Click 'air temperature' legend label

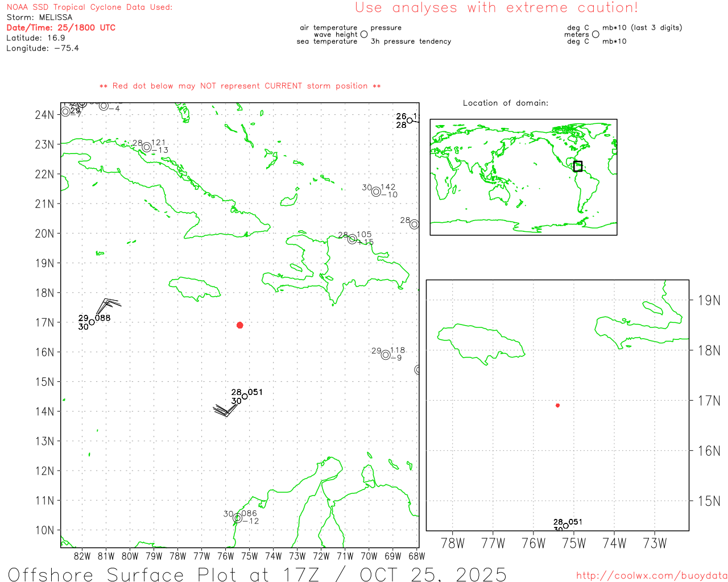click(329, 28)
